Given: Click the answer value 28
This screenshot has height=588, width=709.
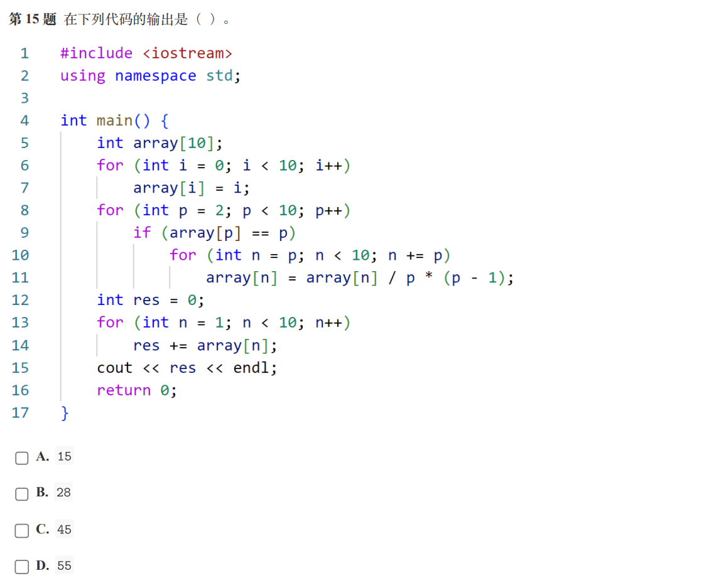Looking at the screenshot, I should [63, 493].
